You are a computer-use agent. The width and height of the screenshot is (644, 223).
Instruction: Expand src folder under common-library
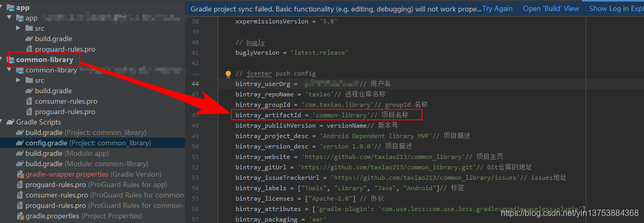[19, 80]
